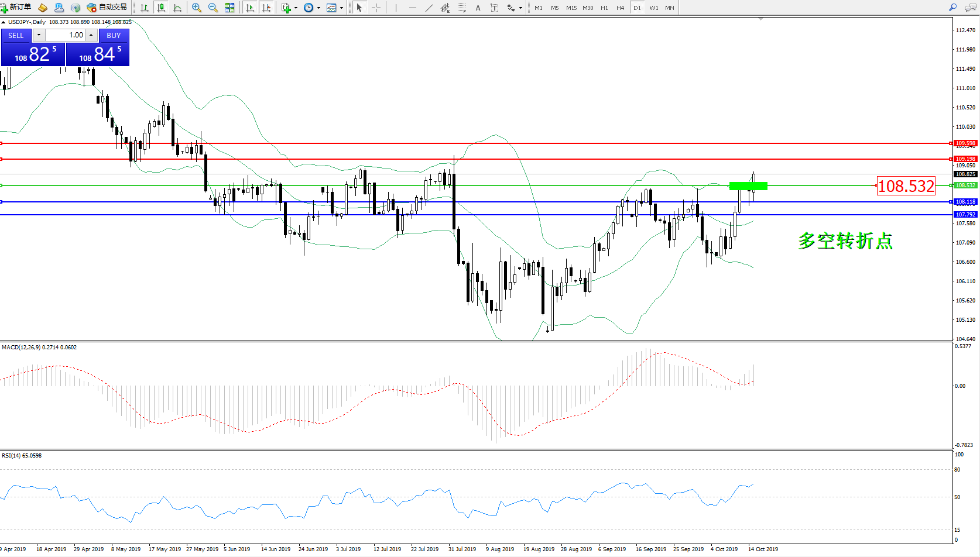980x557 pixels.
Task: Open the indicators list dropdown arrow
Action: coord(296,8)
